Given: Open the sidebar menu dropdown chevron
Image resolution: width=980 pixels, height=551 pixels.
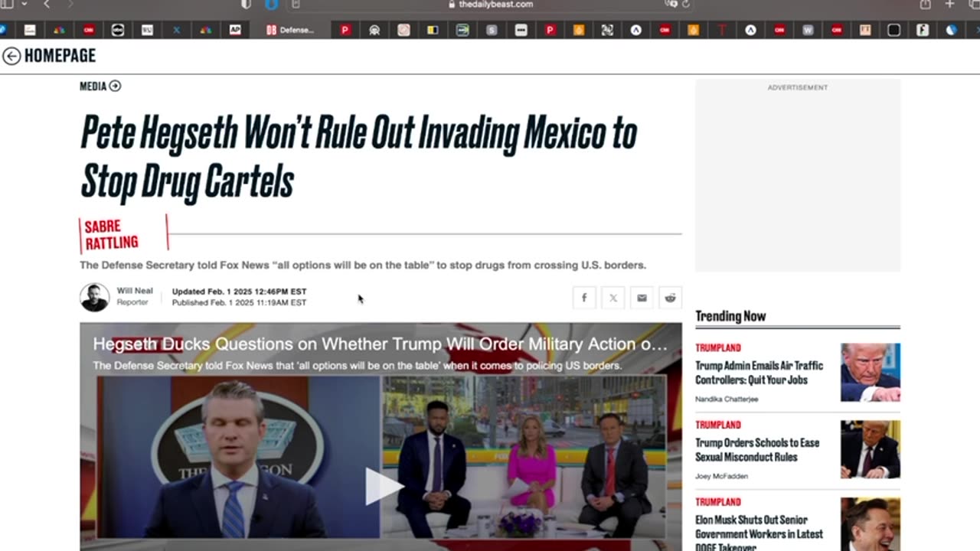Looking at the screenshot, I should [x=24, y=5].
